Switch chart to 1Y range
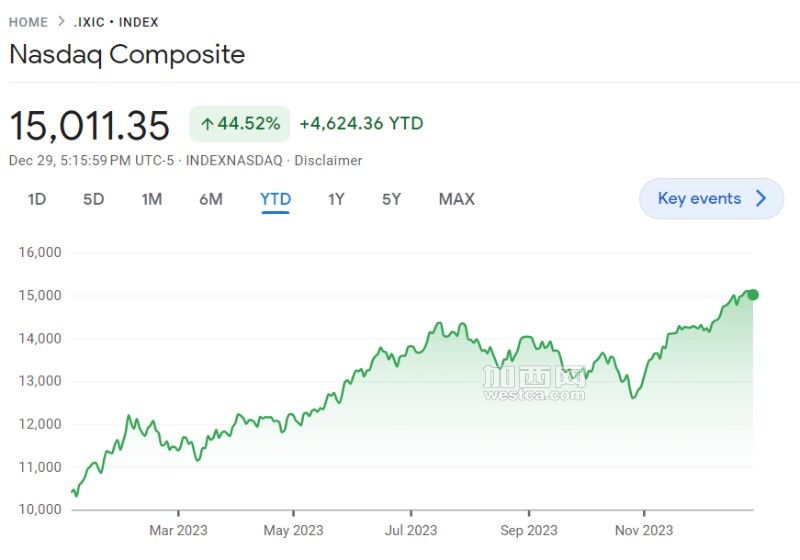 coord(336,199)
